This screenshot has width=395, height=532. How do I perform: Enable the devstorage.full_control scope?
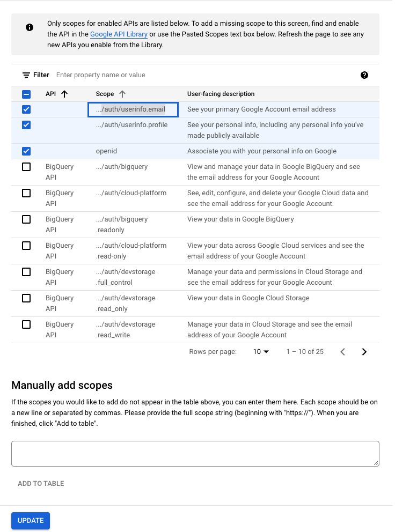coord(26,271)
